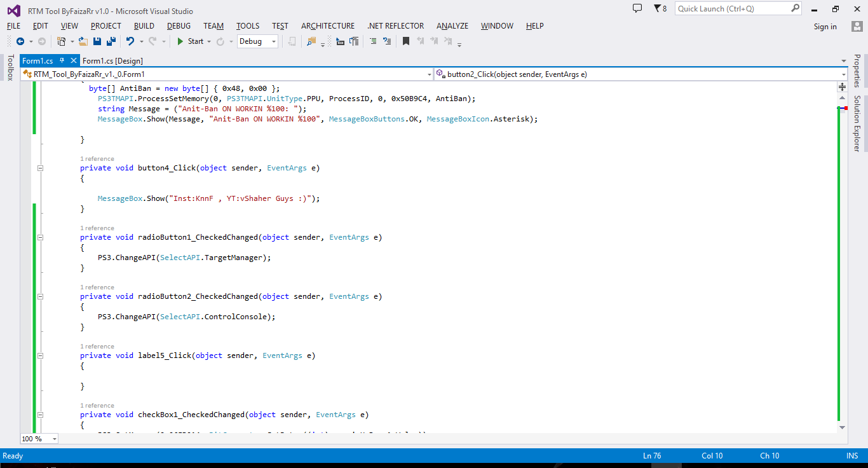Viewport: 868px width, 468px height.
Task: Open the BUILD menu
Action: 144,26
